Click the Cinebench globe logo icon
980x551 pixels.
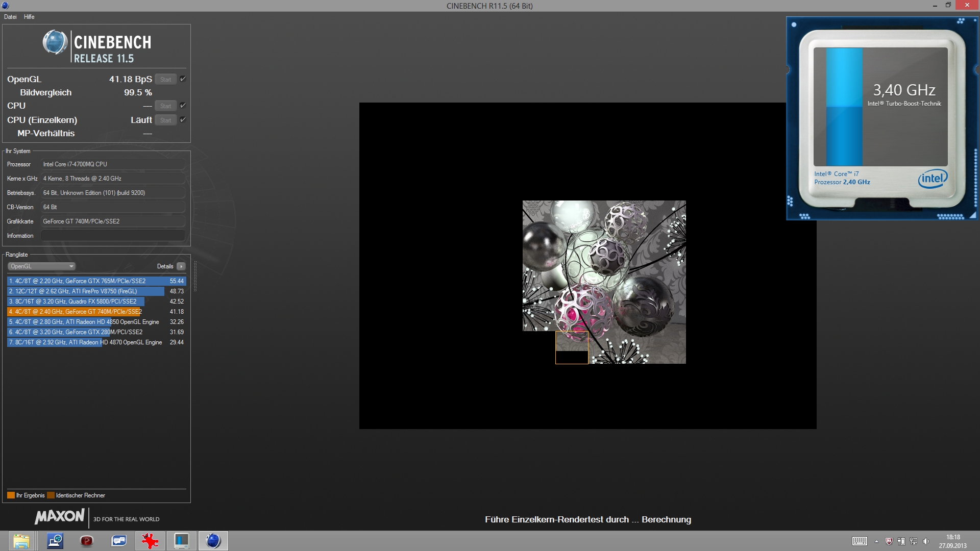[x=55, y=42]
